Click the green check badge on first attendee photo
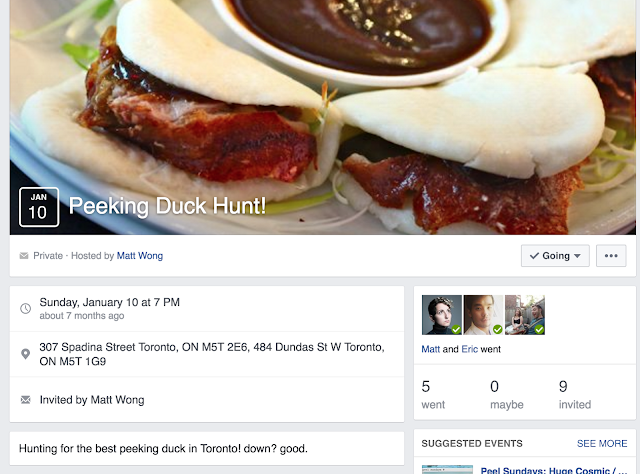Viewport: 640px width, 474px height. (x=456, y=329)
